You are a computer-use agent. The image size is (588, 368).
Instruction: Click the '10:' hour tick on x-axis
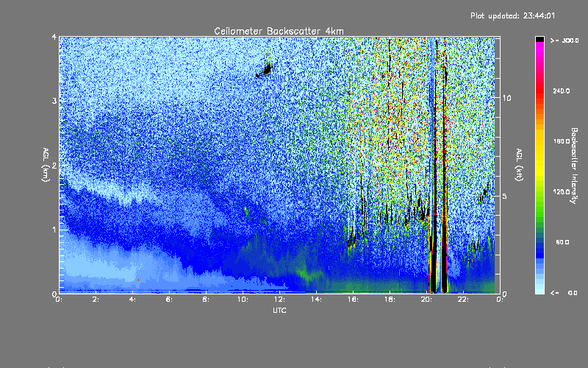(243, 300)
